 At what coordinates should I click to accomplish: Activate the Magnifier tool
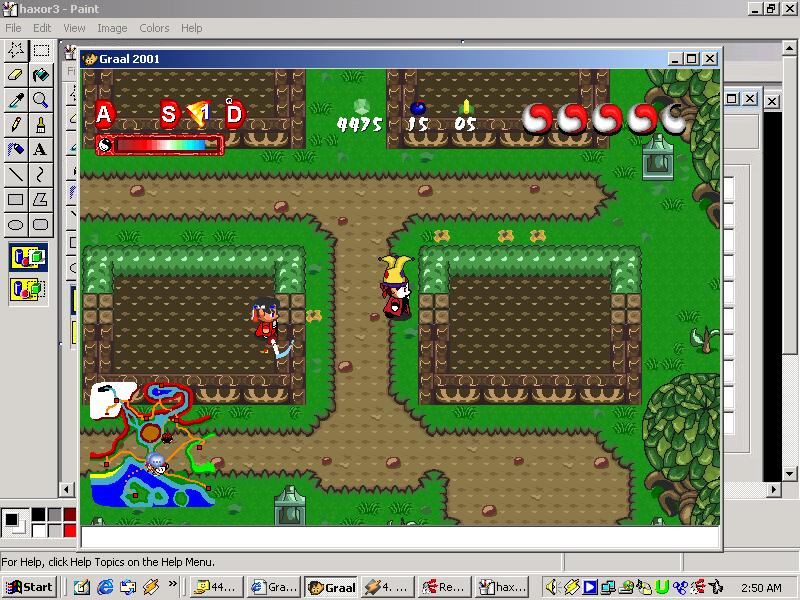41,99
